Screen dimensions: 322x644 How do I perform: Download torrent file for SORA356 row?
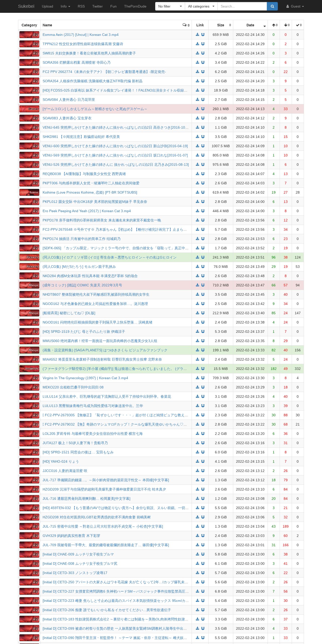point(198,62)
